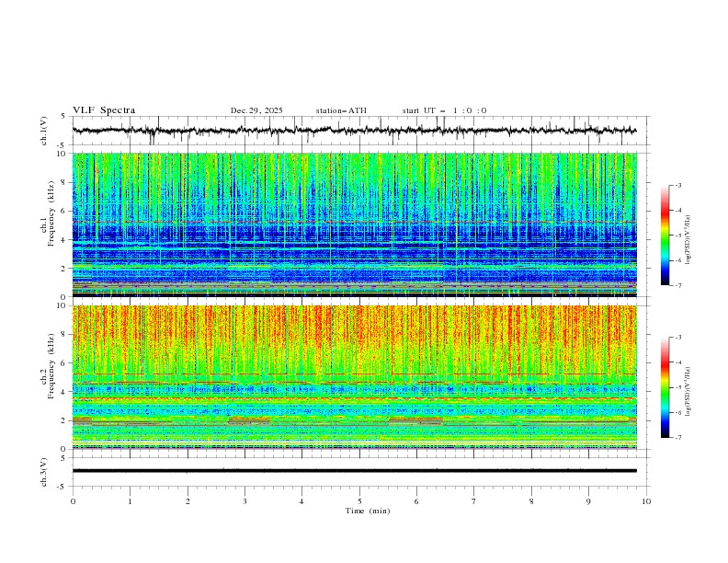Select the "start UT = 1 : 0 : 0" text
Screen dimensions: 728x563
[x=444, y=110]
